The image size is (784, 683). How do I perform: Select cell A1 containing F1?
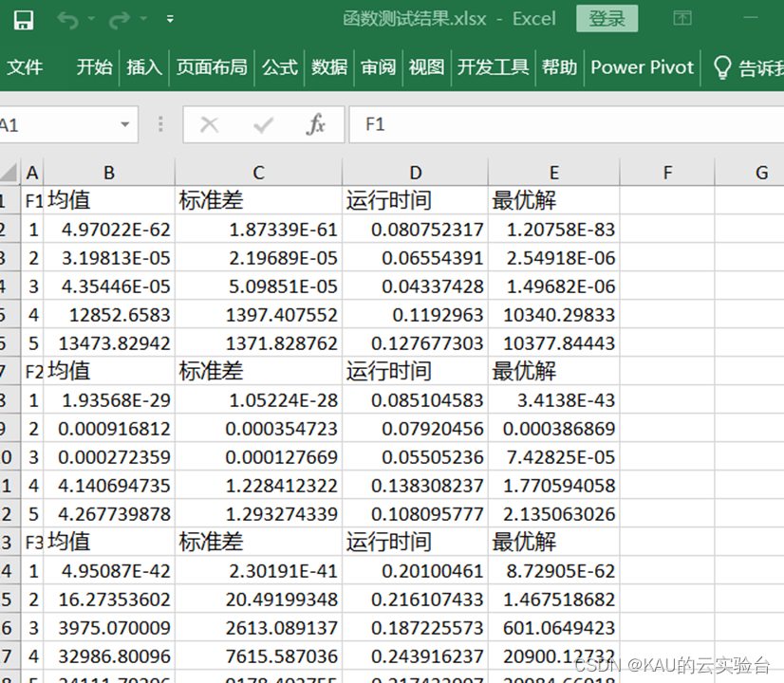32,200
